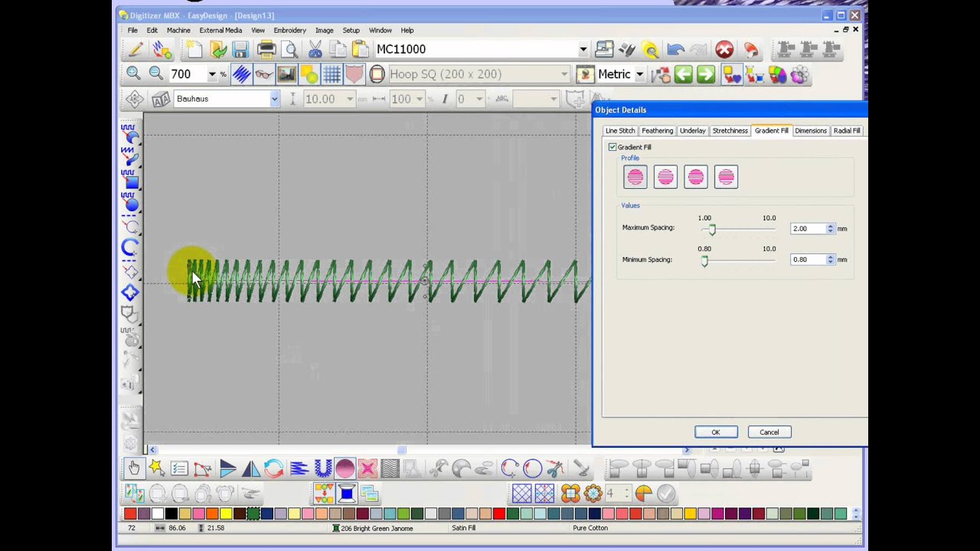Click the Lettering AA blocks icon
Screen dimensions: 980x551
[x=160, y=99]
